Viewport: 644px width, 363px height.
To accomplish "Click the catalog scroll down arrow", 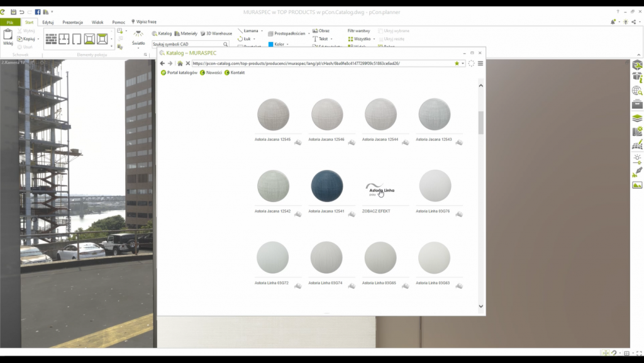I will pos(481,306).
